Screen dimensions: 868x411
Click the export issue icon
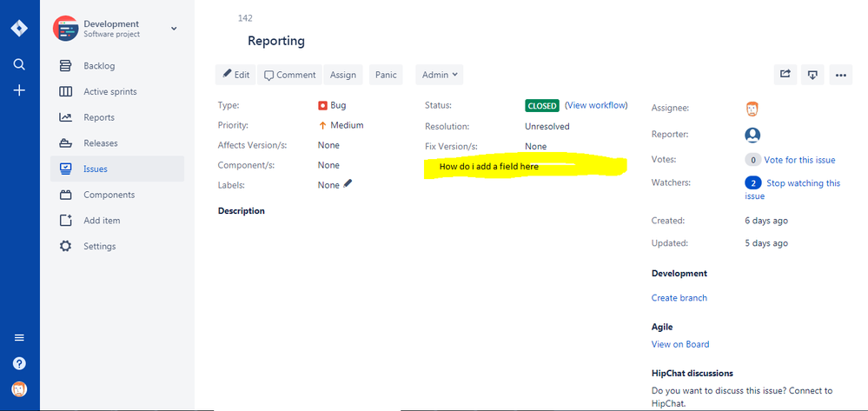click(x=812, y=75)
